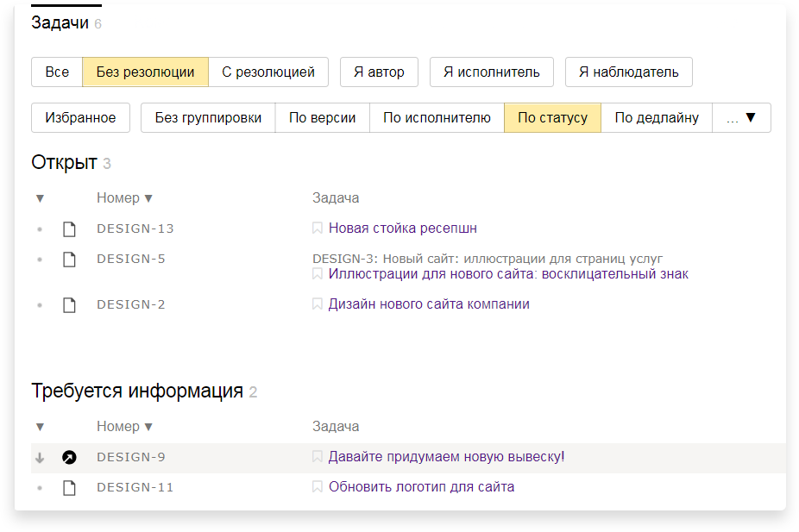Open the 'Новая стойка ресепшн' task

coord(403,228)
